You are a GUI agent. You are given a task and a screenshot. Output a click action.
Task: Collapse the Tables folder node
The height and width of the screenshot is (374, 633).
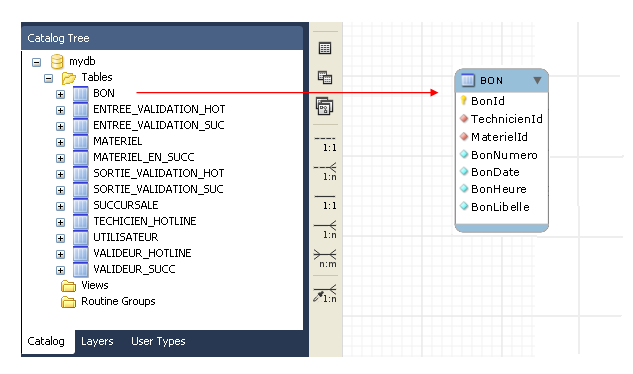click(48, 78)
